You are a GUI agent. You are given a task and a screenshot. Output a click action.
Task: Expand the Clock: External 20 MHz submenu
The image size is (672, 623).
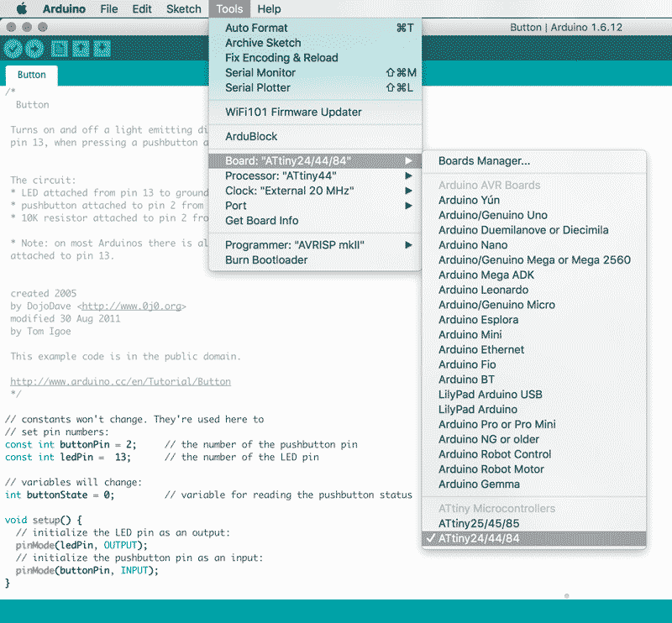point(315,191)
